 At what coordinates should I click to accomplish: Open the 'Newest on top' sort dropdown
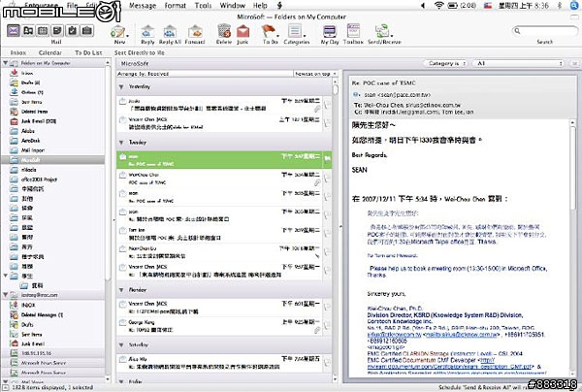(x=315, y=74)
